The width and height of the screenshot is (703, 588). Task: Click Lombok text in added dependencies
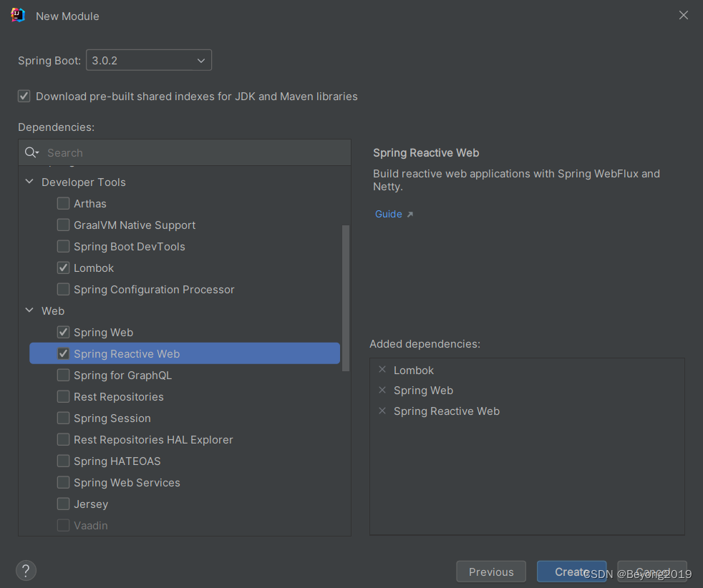click(413, 371)
